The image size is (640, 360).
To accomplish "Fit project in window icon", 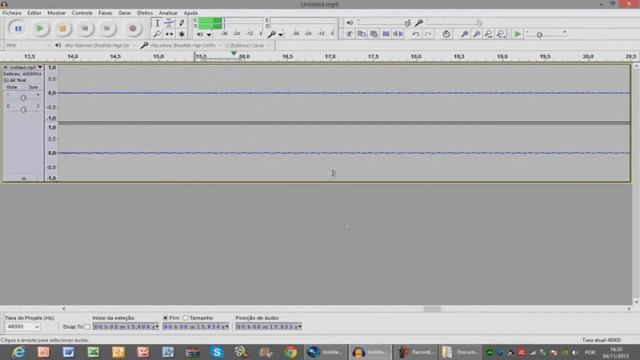I will tap(501, 34).
